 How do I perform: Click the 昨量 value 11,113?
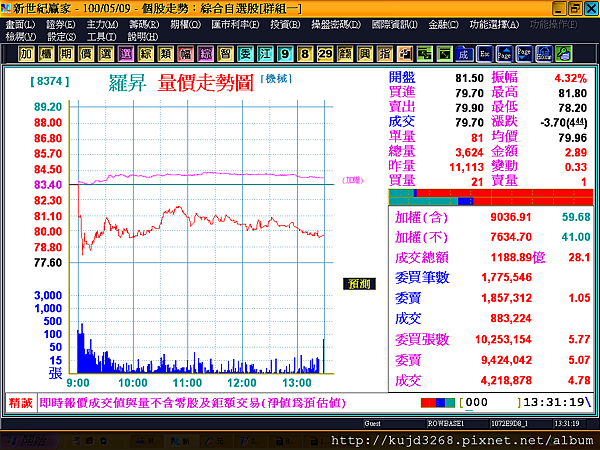466,167
